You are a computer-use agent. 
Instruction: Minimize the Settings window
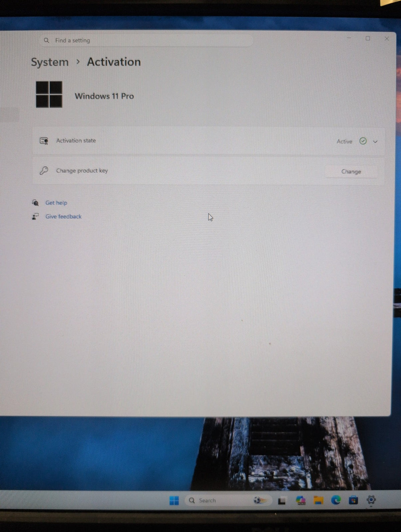pos(349,38)
